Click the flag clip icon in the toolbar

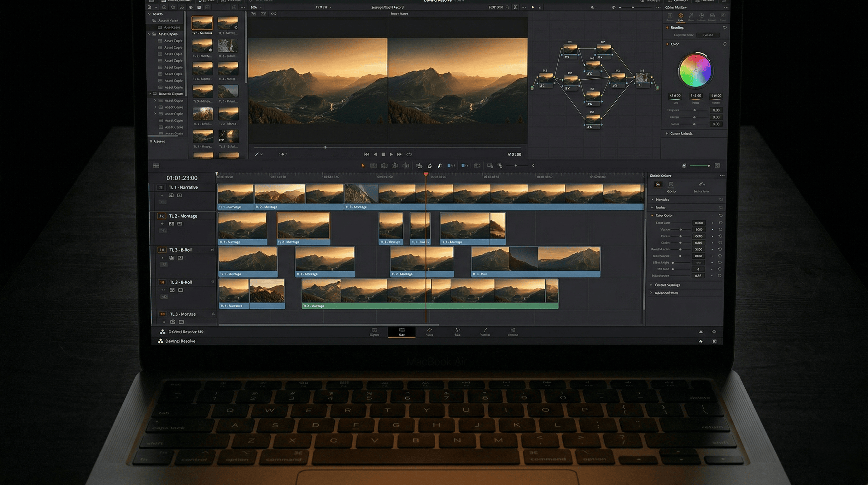point(449,165)
